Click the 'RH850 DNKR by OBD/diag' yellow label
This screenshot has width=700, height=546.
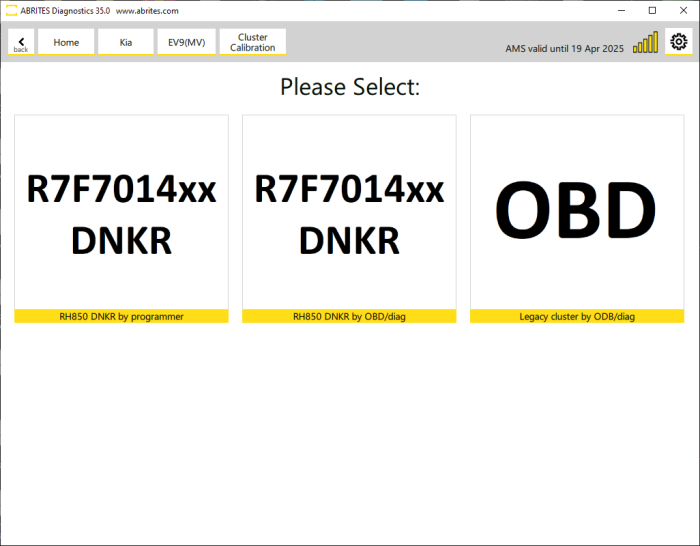(349, 316)
